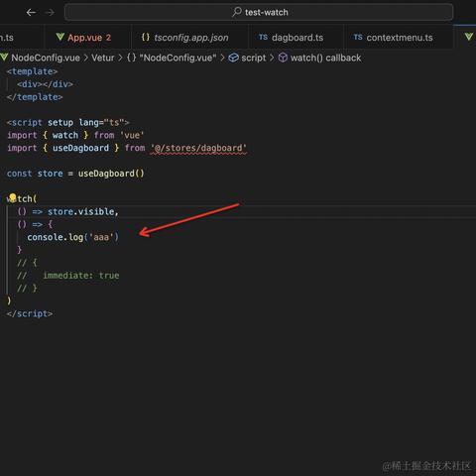
Task: Click the watch() callback breadcrumb icon
Action: [283, 58]
